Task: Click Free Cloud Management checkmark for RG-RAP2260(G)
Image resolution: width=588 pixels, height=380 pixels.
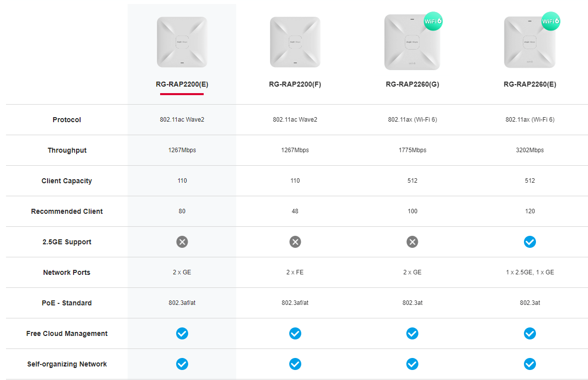Action: point(412,333)
